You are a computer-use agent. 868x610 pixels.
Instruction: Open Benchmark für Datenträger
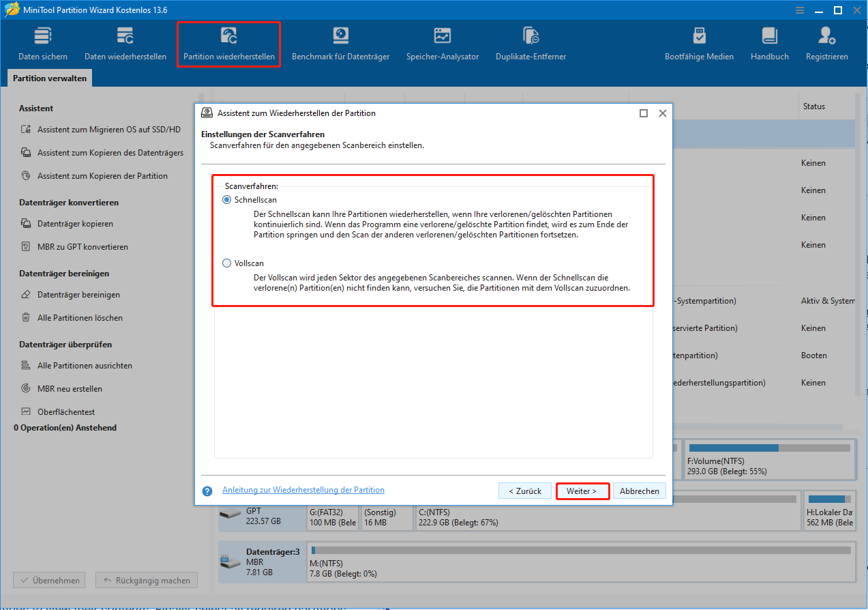[x=340, y=44]
